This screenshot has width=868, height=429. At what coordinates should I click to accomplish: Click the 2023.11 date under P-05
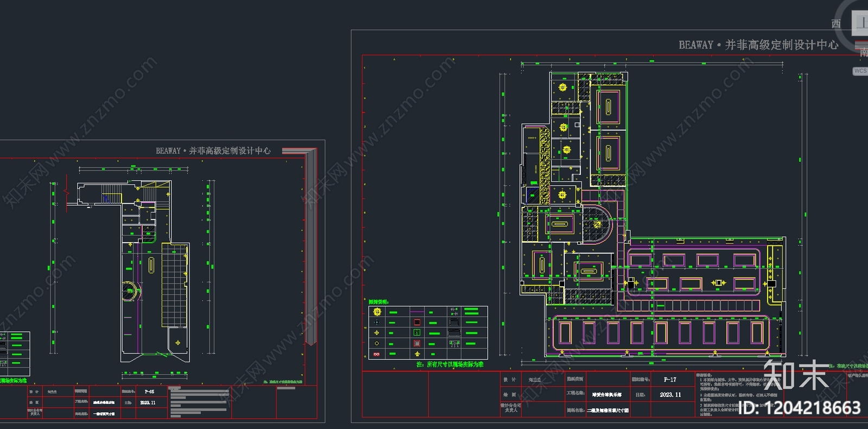[x=148, y=403]
